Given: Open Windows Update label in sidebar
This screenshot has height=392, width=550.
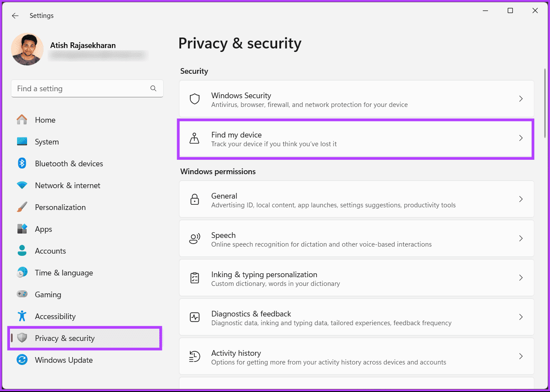Looking at the screenshot, I should pos(64,360).
